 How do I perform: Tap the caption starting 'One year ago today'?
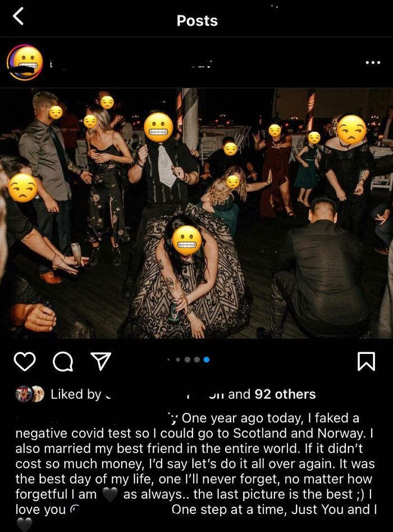[195, 463]
